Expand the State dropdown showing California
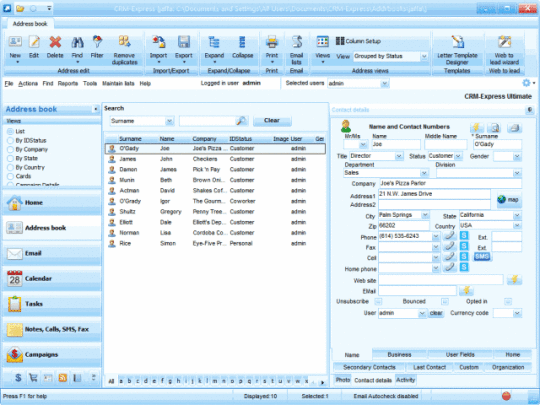Viewport: 540px width, 405px height. [x=517, y=215]
